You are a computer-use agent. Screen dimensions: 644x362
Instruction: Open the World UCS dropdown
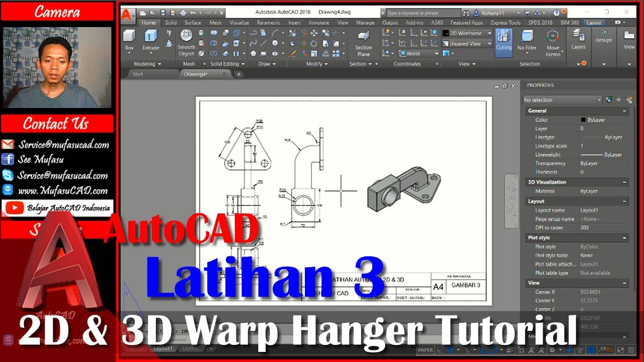420,53
